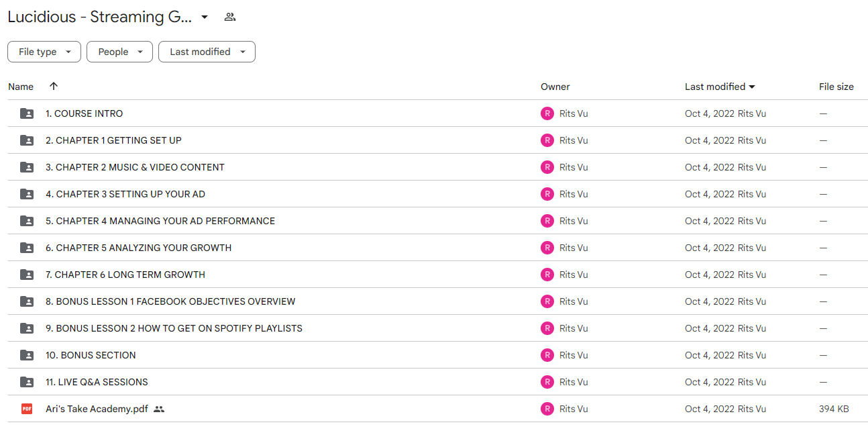
Task: Click folder icon for CHAPTER 3 SETTING UP YOUR AD
Action: coord(27,194)
